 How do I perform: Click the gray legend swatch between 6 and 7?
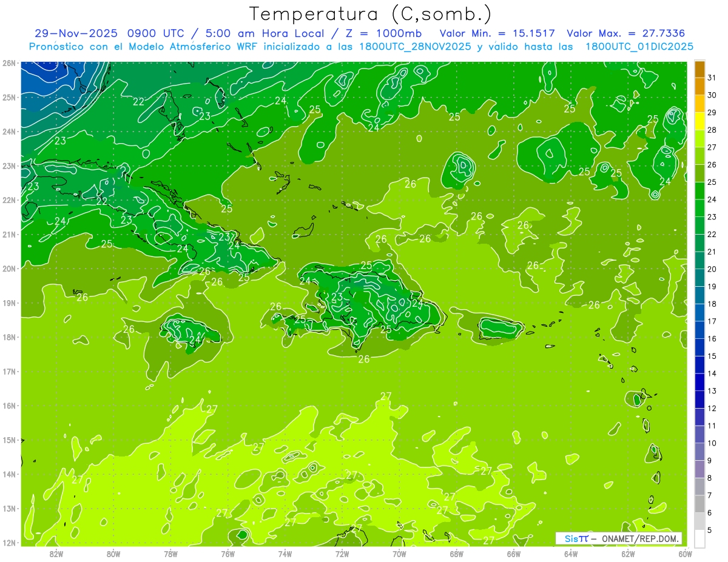tap(699, 504)
